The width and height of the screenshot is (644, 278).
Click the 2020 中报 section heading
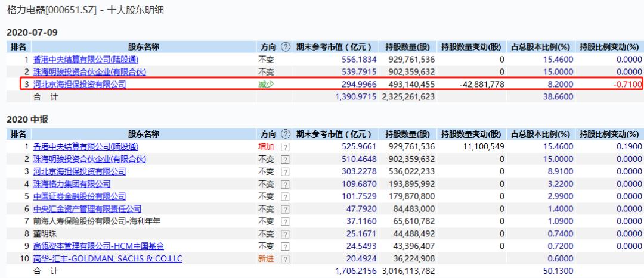(x=27, y=120)
